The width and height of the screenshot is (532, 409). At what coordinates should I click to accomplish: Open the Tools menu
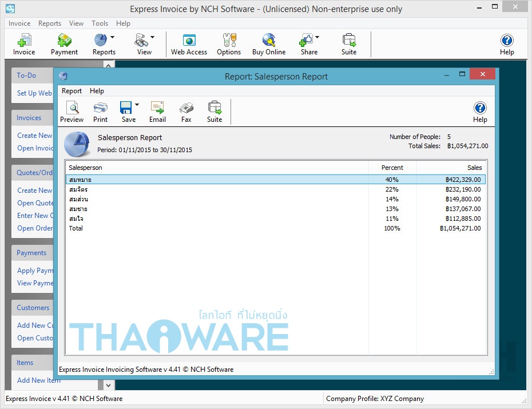click(x=100, y=23)
